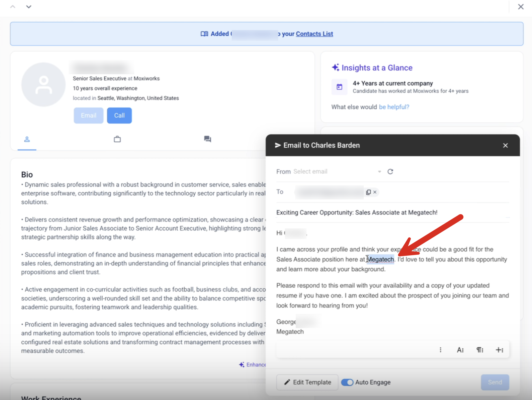Open the 'be helpful?' feedback link
This screenshot has height=400, width=532.
click(x=394, y=107)
